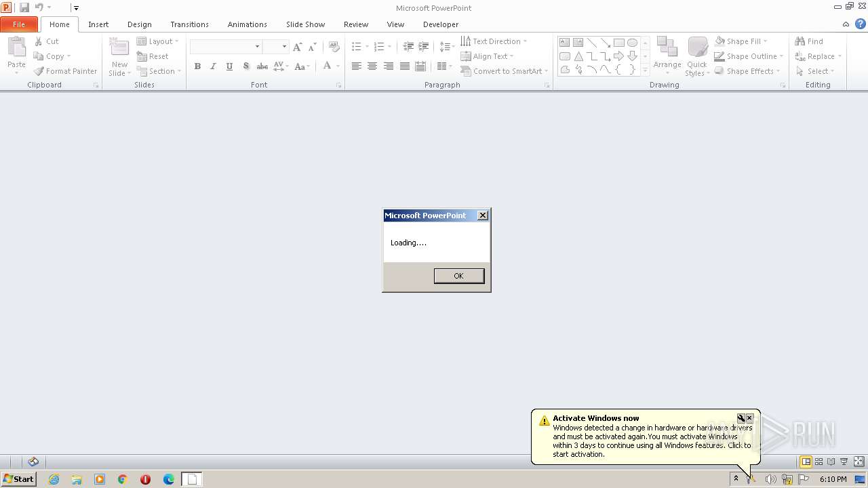Center the text alignment
This screenshot has width=868, height=488.
click(x=372, y=66)
